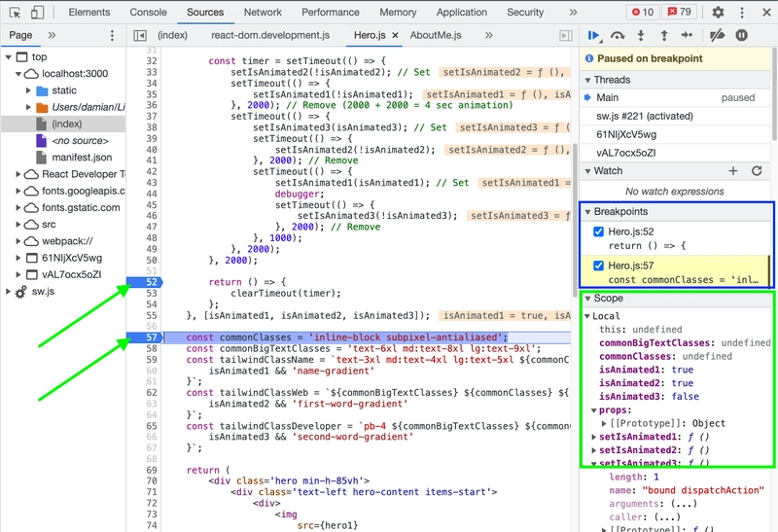Expand the Users/damian folder
Image resolution: width=778 pixels, height=532 pixels.
coord(28,107)
